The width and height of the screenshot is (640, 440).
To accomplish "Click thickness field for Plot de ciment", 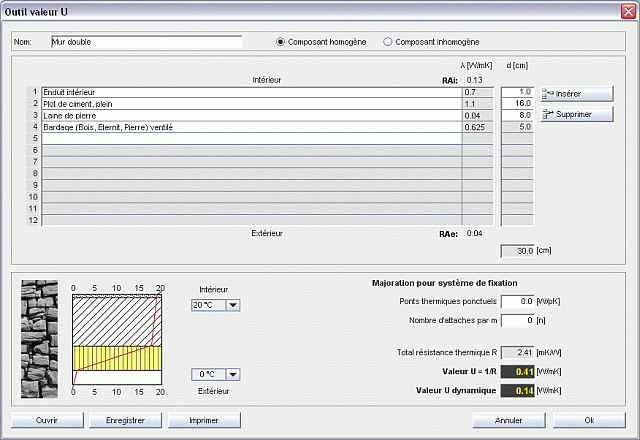I will click(x=517, y=103).
